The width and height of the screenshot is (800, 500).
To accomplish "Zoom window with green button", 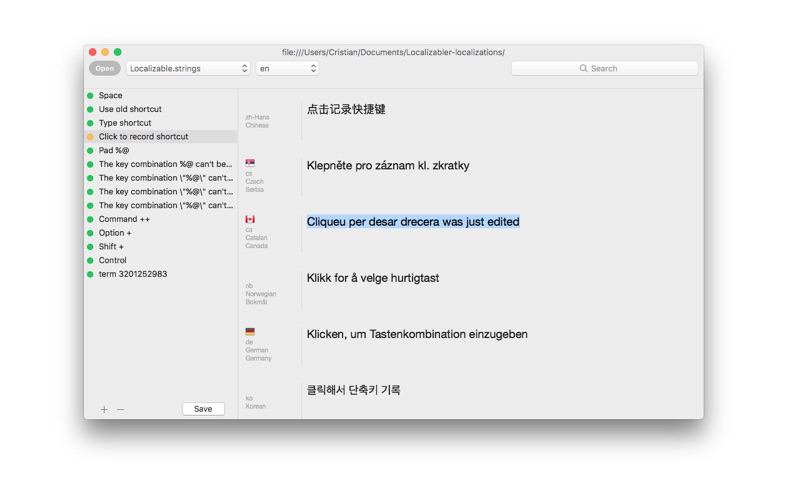I will [117, 52].
